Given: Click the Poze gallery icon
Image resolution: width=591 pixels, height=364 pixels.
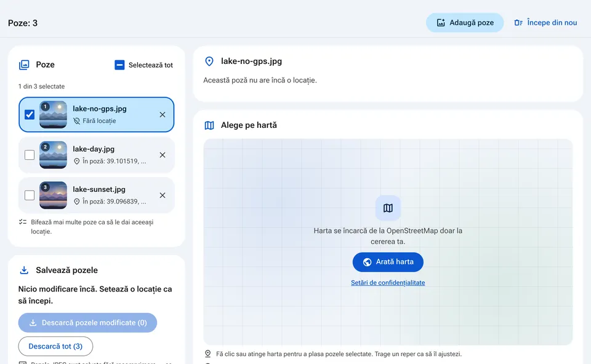Looking at the screenshot, I should (x=24, y=65).
